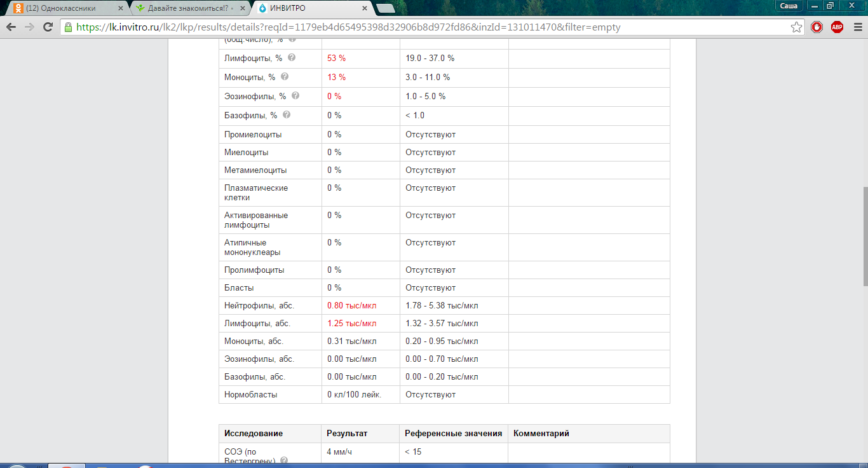Open a new browser tab

coord(385,8)
